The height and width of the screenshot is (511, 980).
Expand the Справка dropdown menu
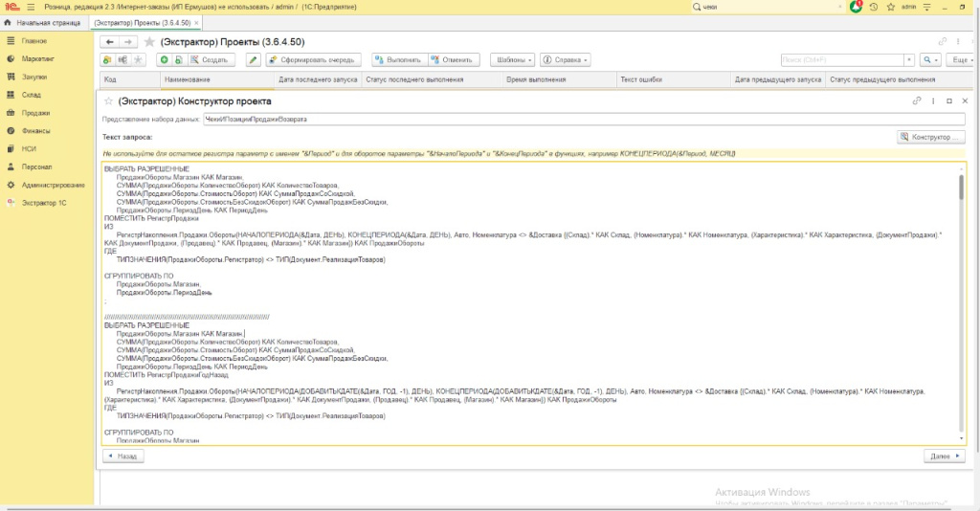click(565, 59)
